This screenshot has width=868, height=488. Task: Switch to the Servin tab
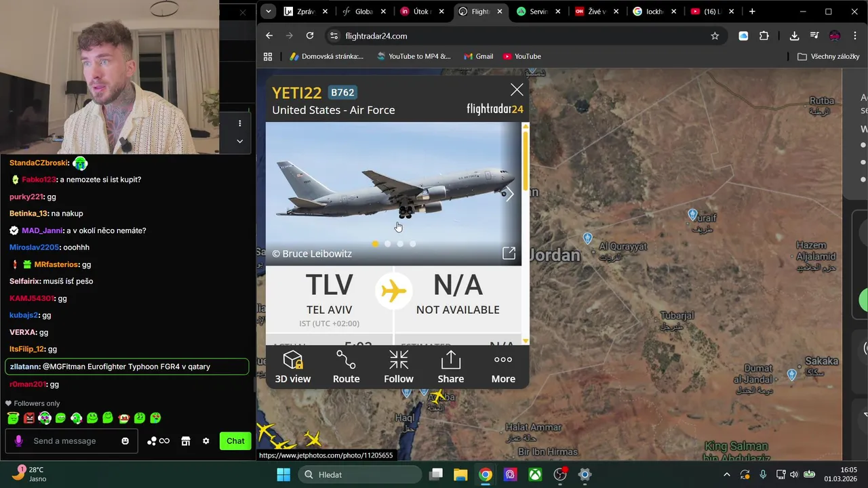pos(539,12)
